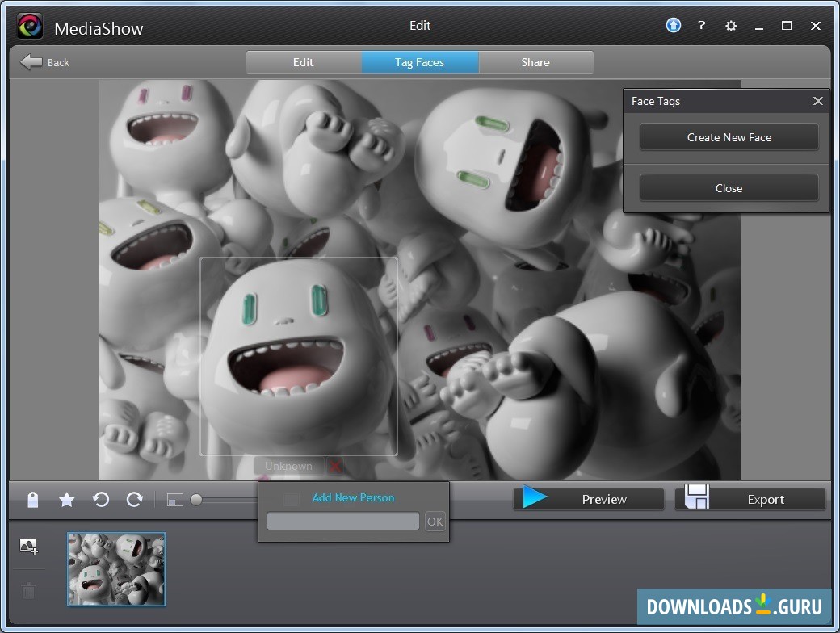This screenshot has height=633, width=840.
Task: Switch to the Edit tab
Action: pyautogui.click(x=304, y=62)
